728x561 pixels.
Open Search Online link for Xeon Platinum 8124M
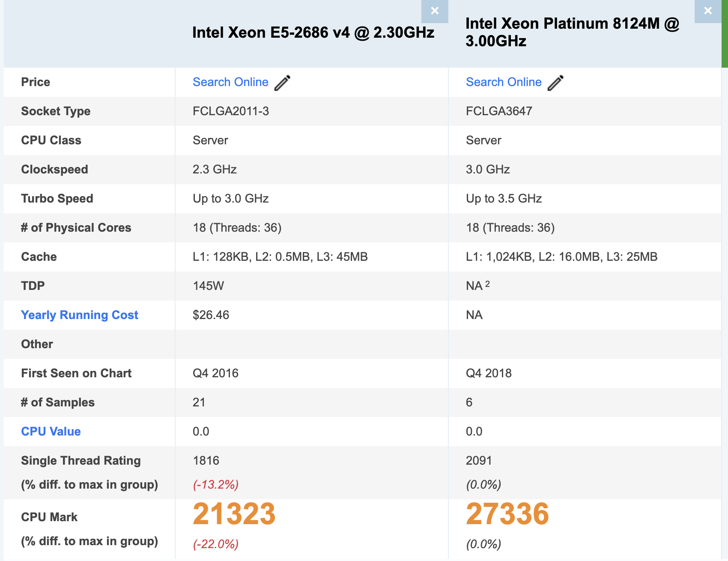[x=504, y=82]
